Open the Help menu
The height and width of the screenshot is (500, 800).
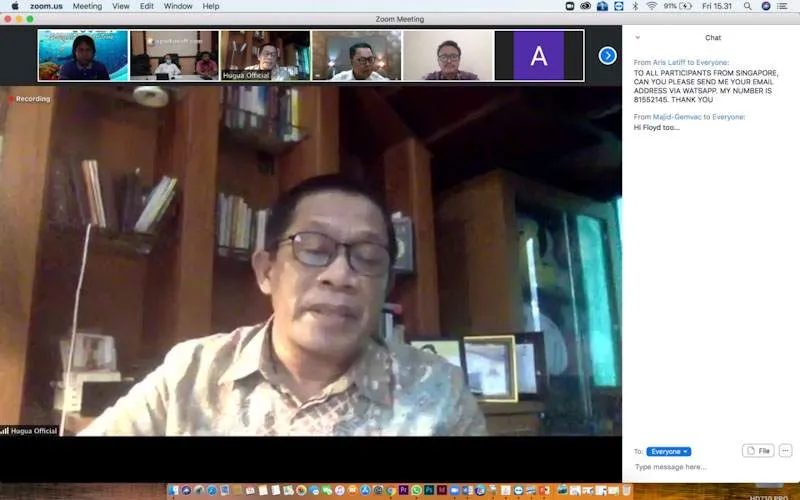click(x=211, y=6)
